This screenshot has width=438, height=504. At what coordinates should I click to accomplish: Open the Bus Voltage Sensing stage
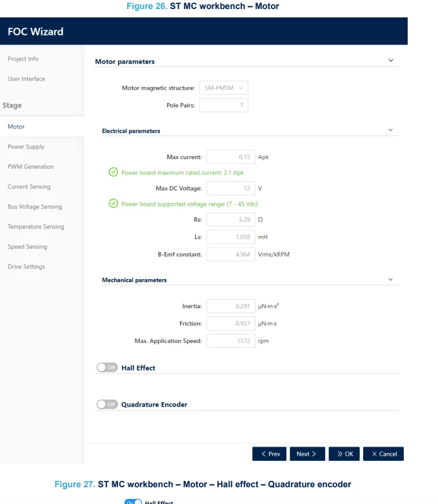tap(35, 206)
